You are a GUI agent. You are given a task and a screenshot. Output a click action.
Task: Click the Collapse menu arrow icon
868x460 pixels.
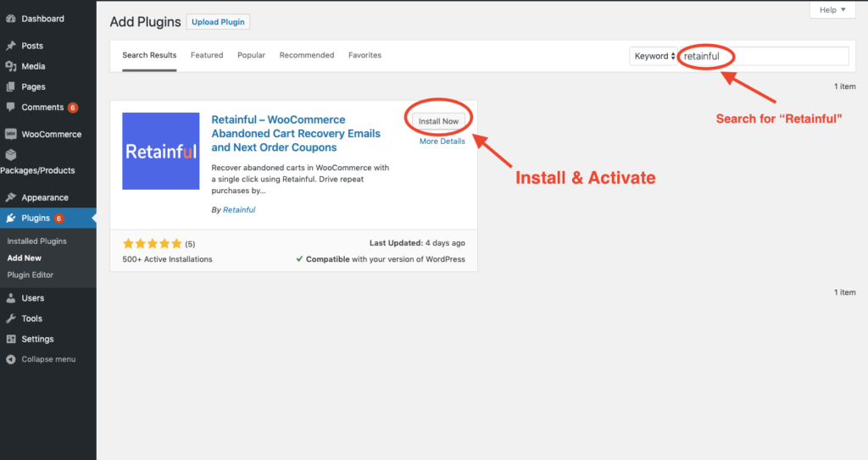tap(10, 359)
